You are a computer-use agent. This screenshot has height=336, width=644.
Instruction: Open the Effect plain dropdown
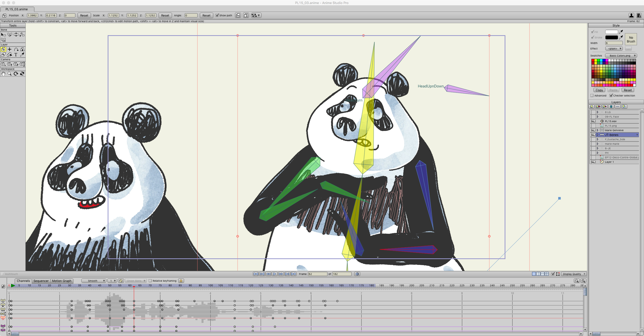tap(614, 49)
